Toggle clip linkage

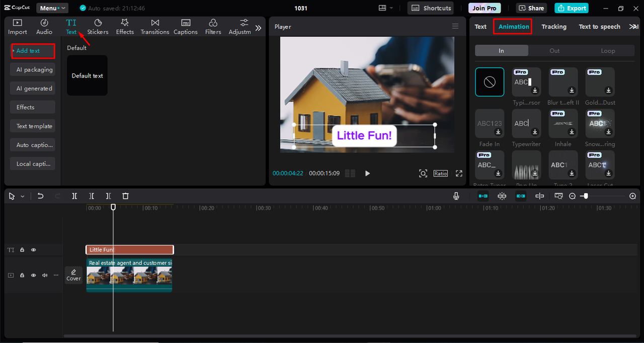(x=521, y=196)
